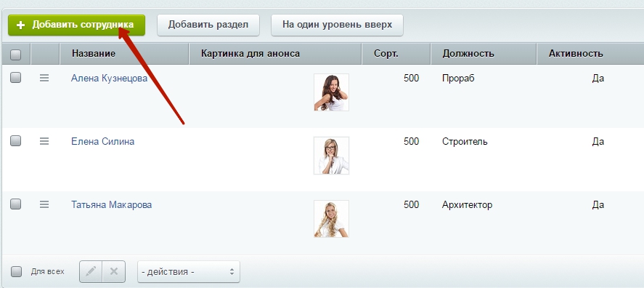
Task: Open Татьяна Макарова employee link
Action: point(111,205)
